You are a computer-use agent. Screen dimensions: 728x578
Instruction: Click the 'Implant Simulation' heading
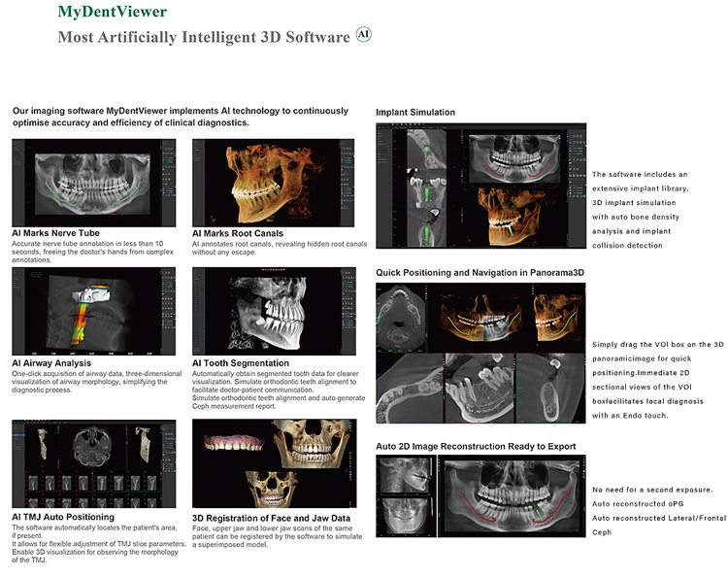[415, 113]
